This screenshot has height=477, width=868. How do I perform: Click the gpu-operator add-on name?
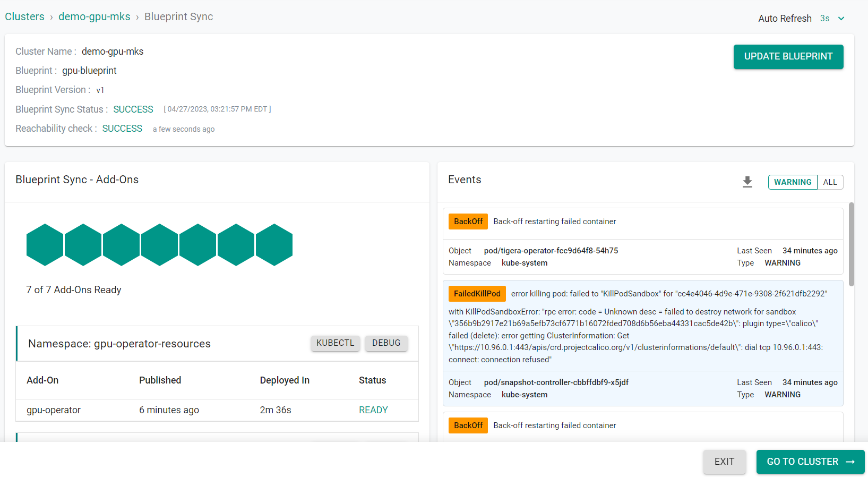[54, 410]
